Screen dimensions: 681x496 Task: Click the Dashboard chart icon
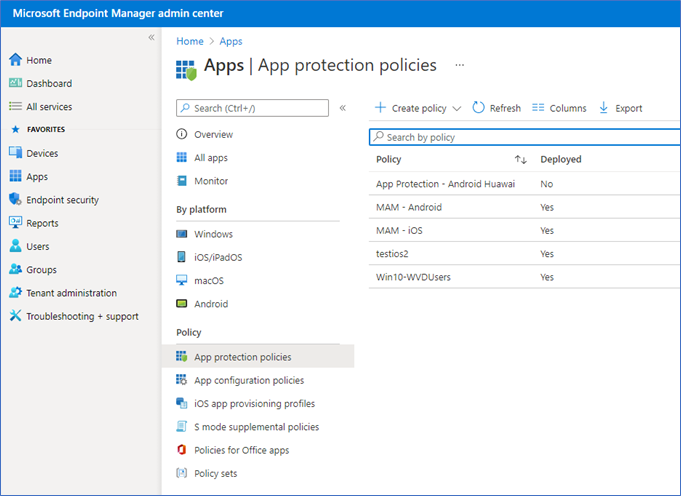coord(16,83)
